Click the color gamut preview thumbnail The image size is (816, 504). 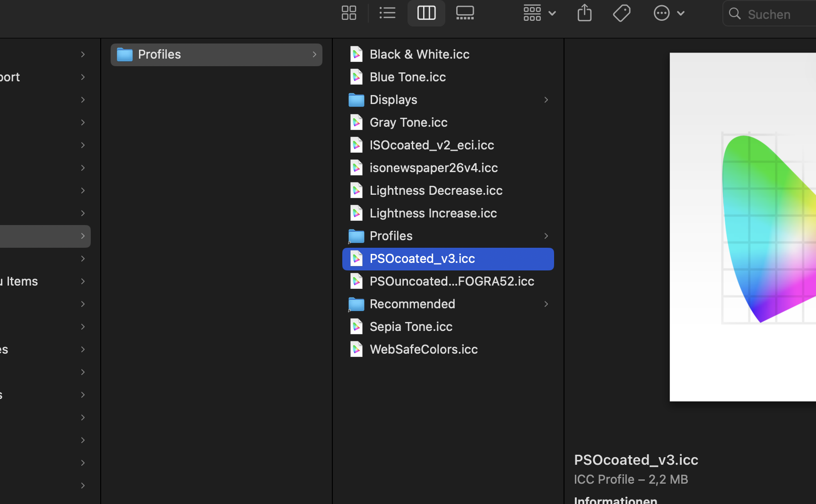point(742,227)
